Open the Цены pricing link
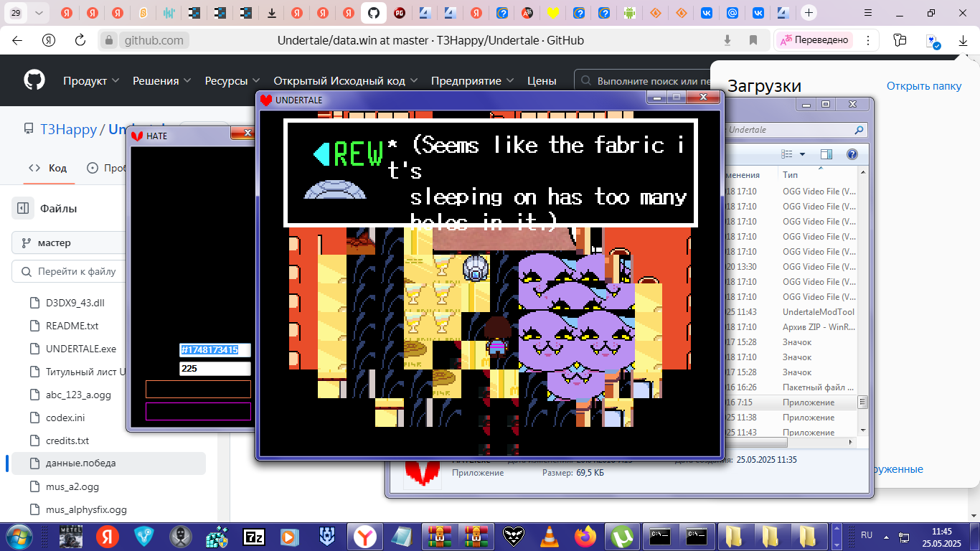 tap(542, 81)
